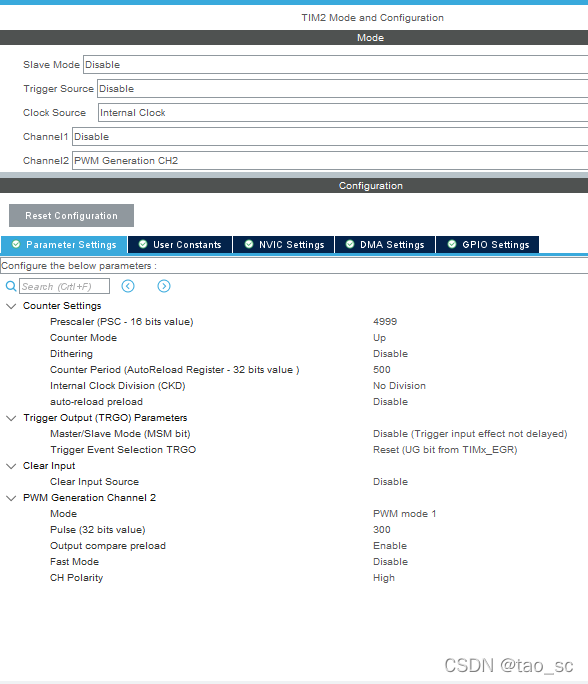Click the Dithering parameter label
The height and width of the screenshot is (684, 588).
(x=71, y=354)
